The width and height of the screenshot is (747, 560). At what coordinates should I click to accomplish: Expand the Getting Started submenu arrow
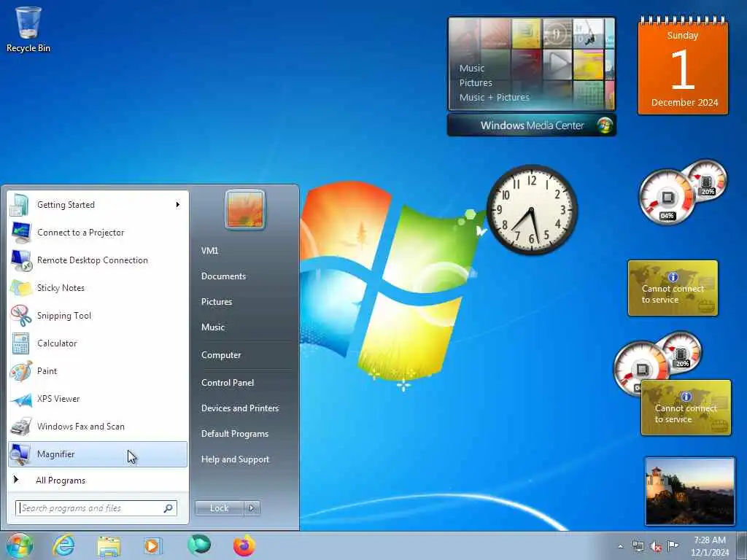(178, 205)
